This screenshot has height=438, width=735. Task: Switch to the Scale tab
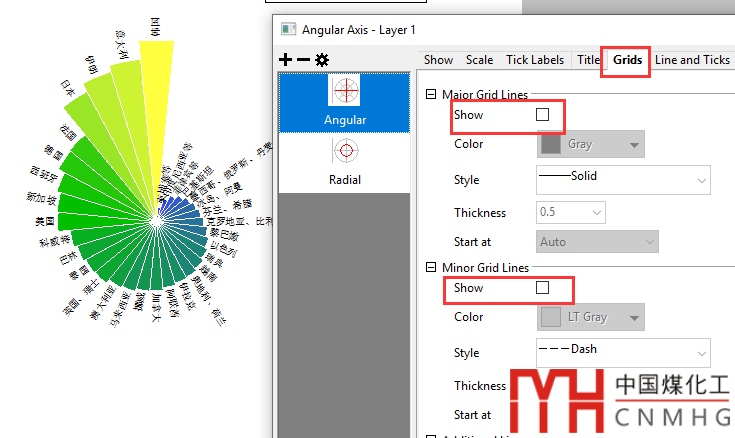point(479,60)
